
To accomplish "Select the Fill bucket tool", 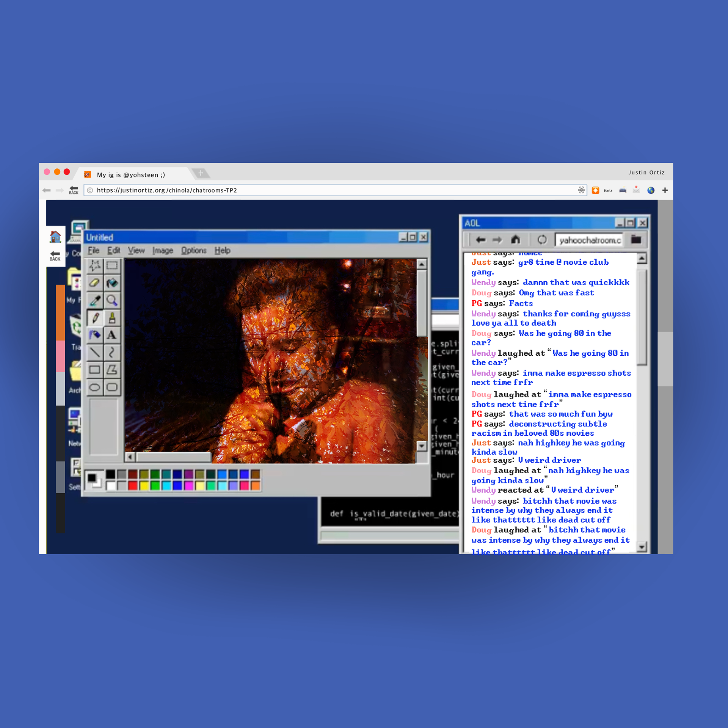I will tap(112, 283).
